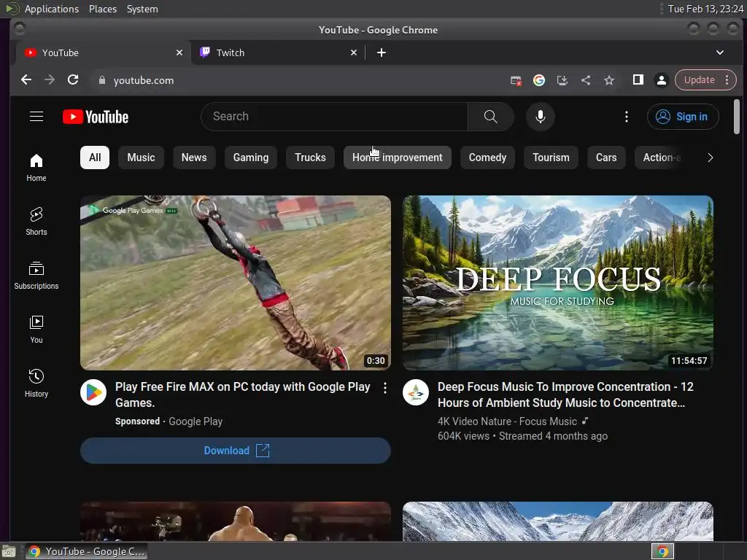The height and width of the screenshot is (560, 747).
Task: Open Play Free Fire MAX ad title
Action: [242, 394]
